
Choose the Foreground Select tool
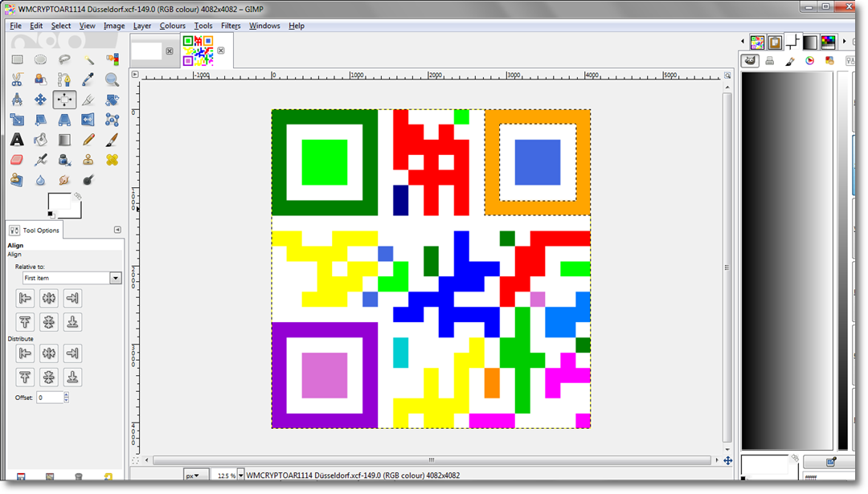pos(40,80)
